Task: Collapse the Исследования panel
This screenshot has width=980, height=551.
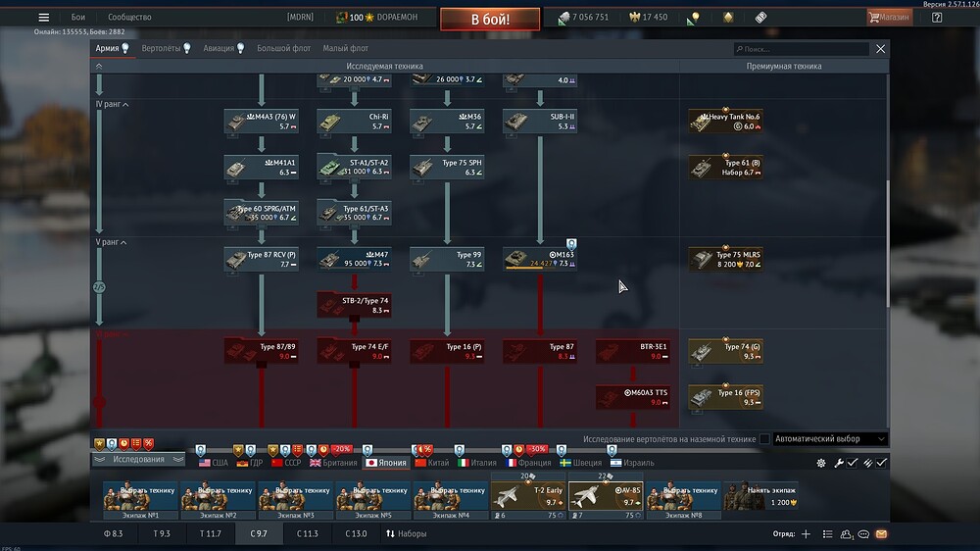Action: [x=138, y=459]
